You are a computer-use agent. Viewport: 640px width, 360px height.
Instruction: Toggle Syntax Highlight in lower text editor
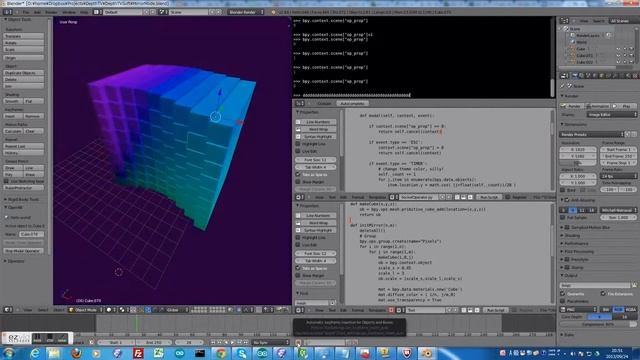316,231
